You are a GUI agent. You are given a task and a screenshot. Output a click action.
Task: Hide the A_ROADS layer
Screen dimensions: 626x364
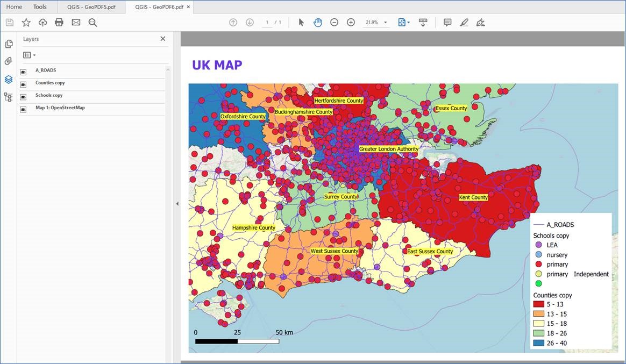22,70
